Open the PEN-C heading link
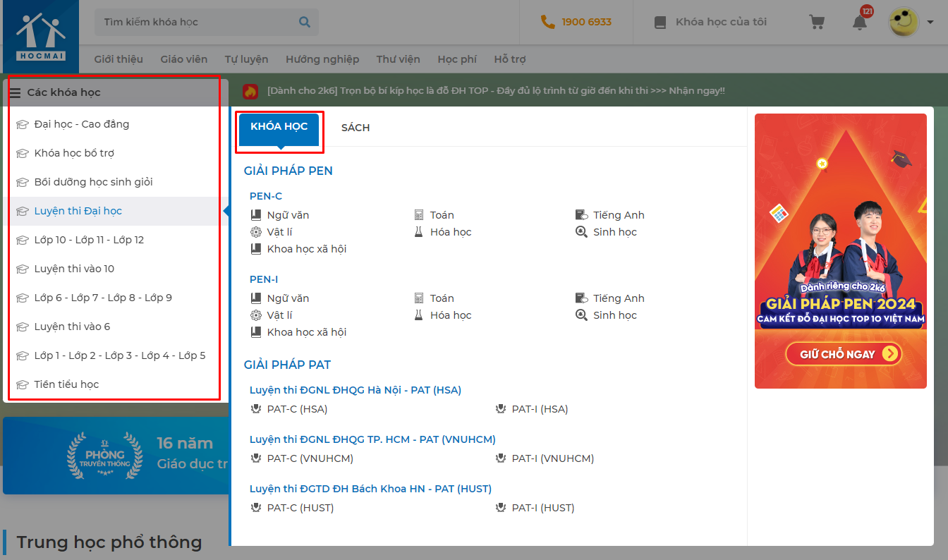The width and height of the screenshot is (948, 560). 266,196
